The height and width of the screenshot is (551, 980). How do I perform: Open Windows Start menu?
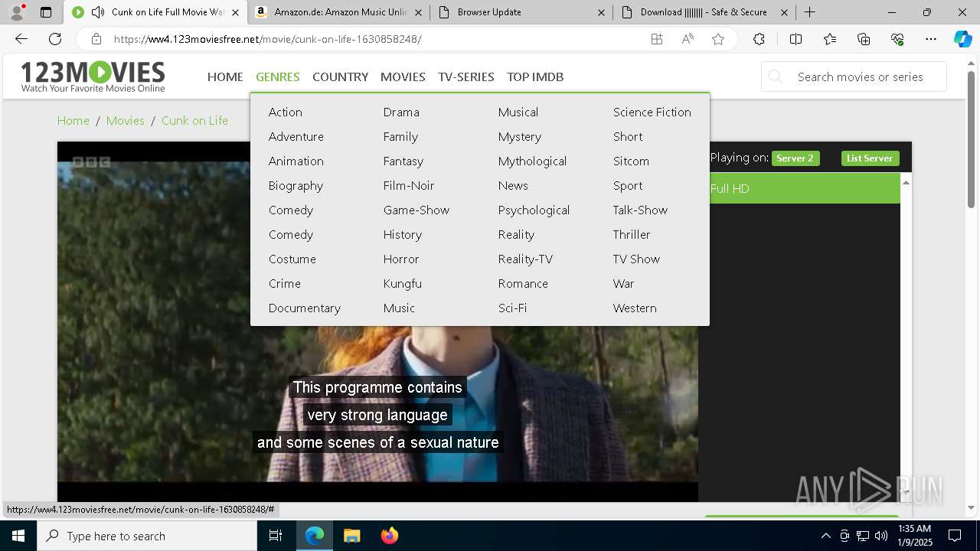pos(18,536)
